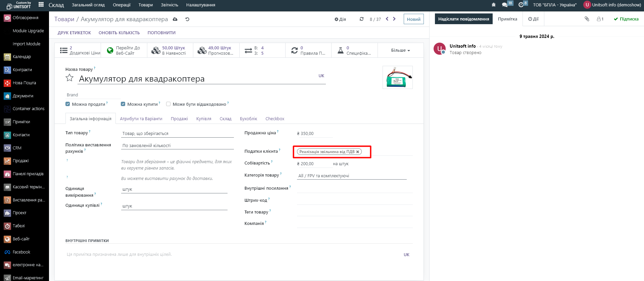Image resolution: width=644 pixels, height=281 pixels.
Task: Remove the 'Реалізація звільнена від ПДВ' tax tag
Action: point(358,152)
